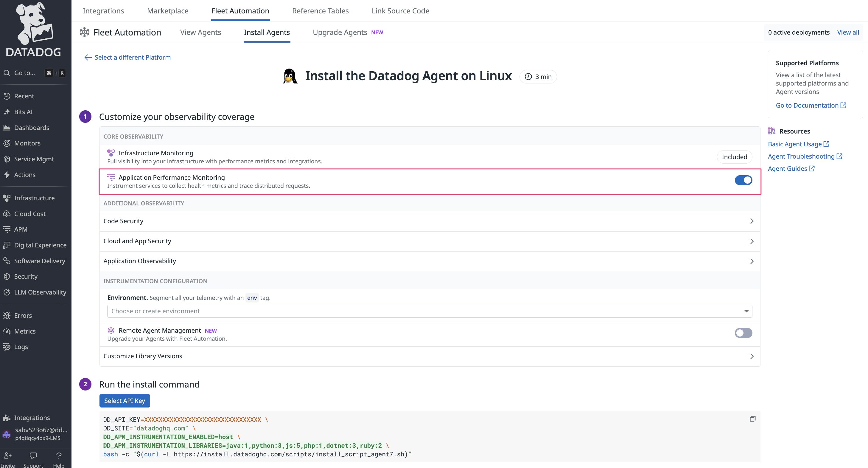Click the DD_API_KEY line in command

pyautogui.click(x=185, y=420)
